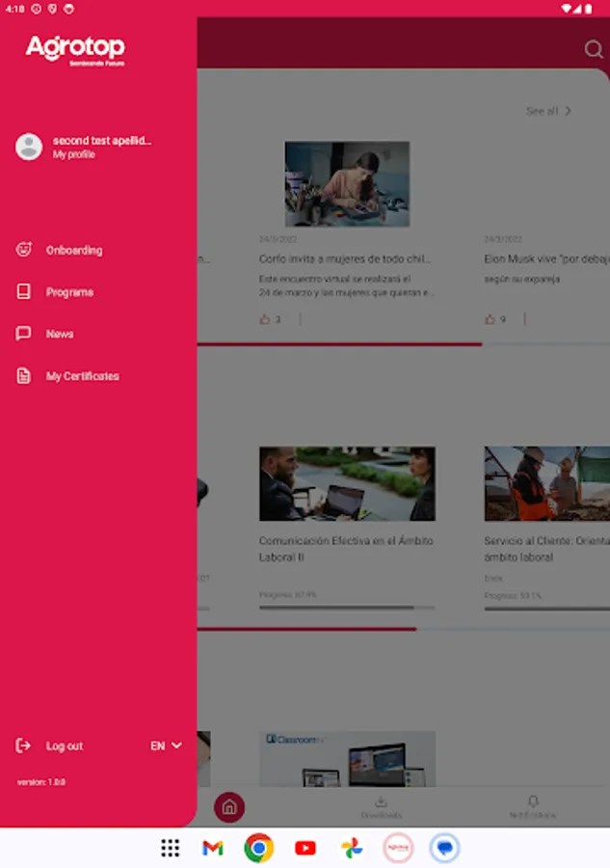Image resolution: width=610 pixels, height=868 pixels.
Task: Click the My Certificates document icon
Action: 24,376
